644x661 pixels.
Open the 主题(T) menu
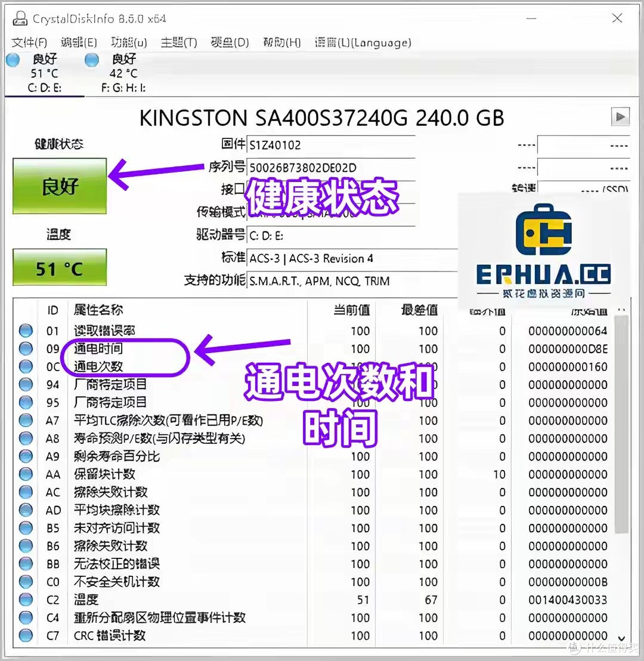(179, 42)
